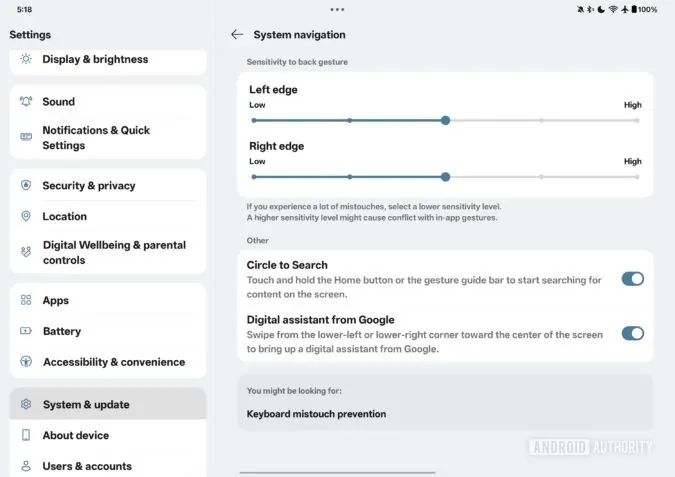Select Accessibility & convenience

[108, 362]
